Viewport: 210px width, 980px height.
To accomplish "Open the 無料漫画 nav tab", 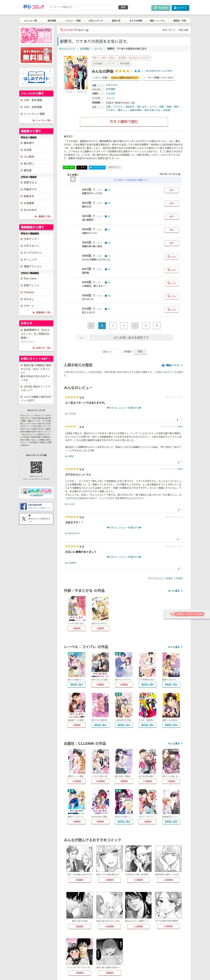I will [52, 21].
